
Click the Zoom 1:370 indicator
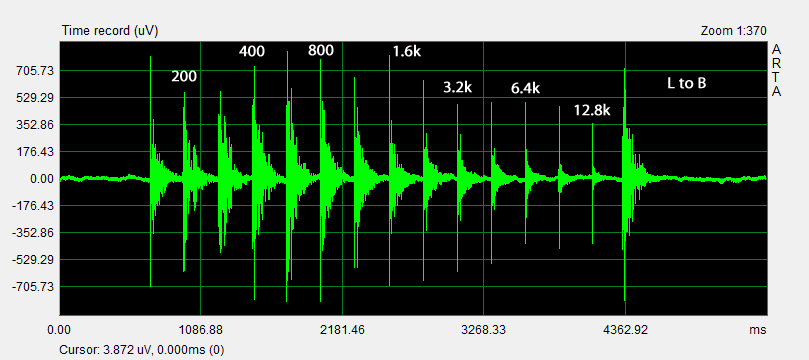[734, 31]
